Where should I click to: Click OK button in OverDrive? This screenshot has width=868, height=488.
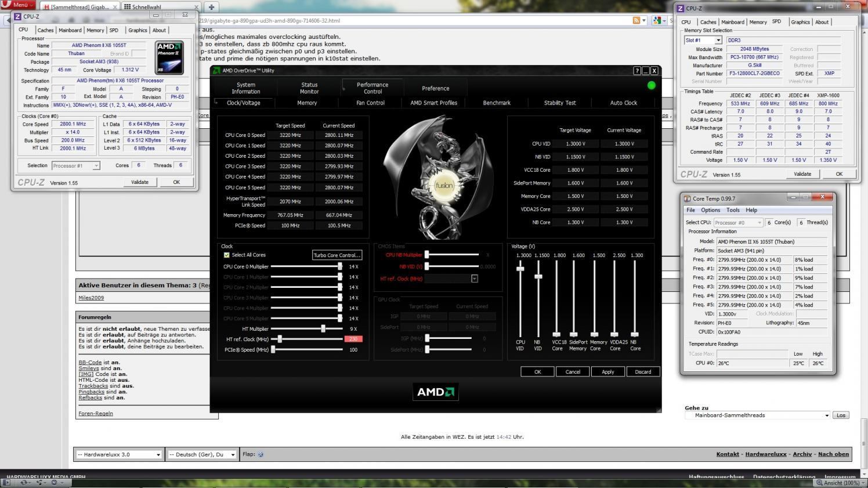537,372
